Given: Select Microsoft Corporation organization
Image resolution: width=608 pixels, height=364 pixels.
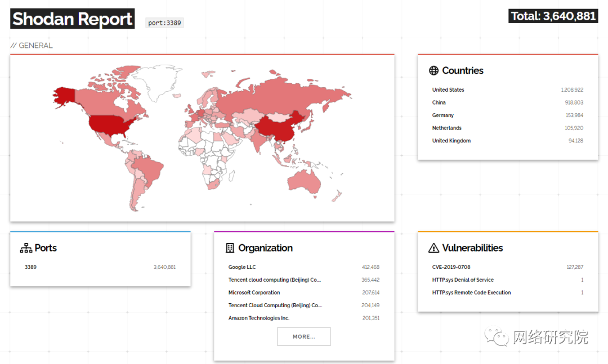Looking at the screenshot, I should (x=254, y=293).
